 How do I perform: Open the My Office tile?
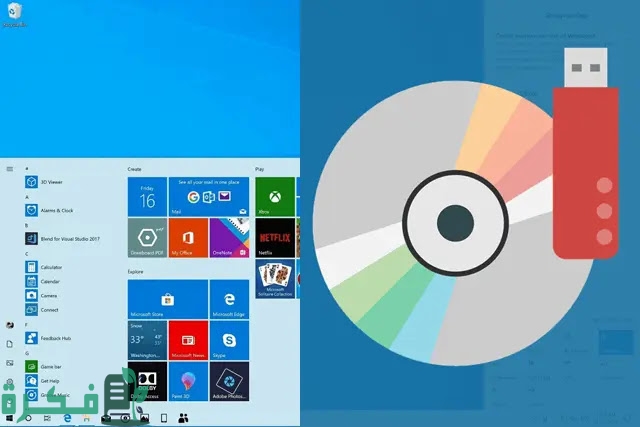[x=188, y=238]
